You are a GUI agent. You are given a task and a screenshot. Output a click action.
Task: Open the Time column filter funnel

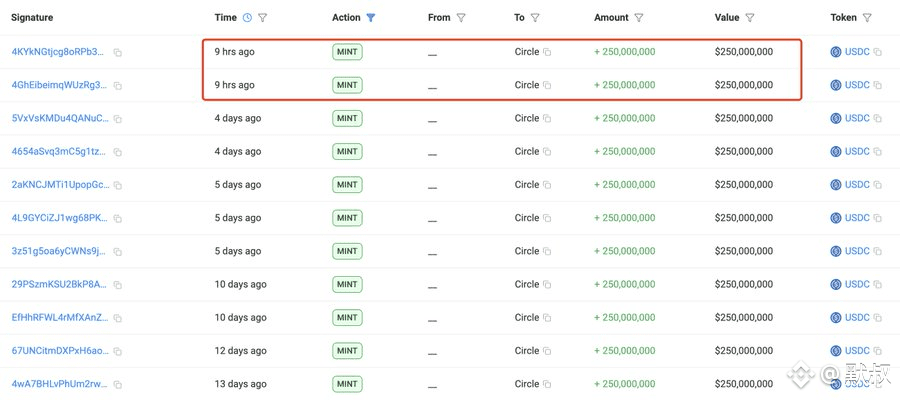pyautogui.click(x=262, y=18)
